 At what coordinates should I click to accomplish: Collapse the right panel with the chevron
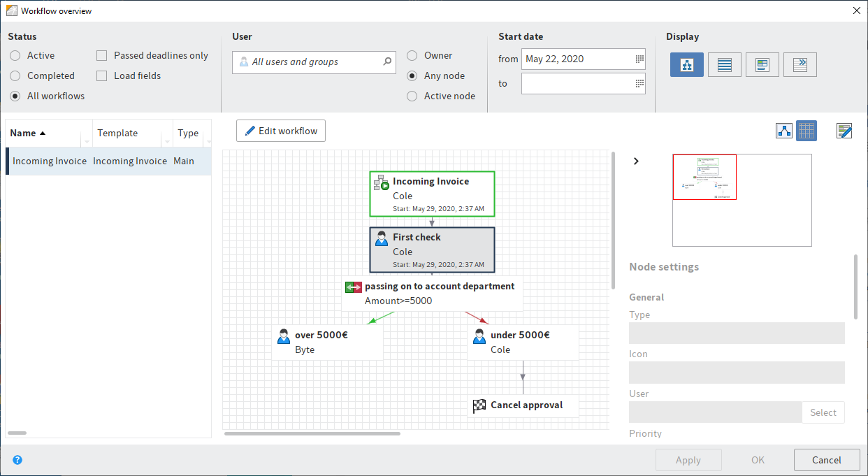636,161
